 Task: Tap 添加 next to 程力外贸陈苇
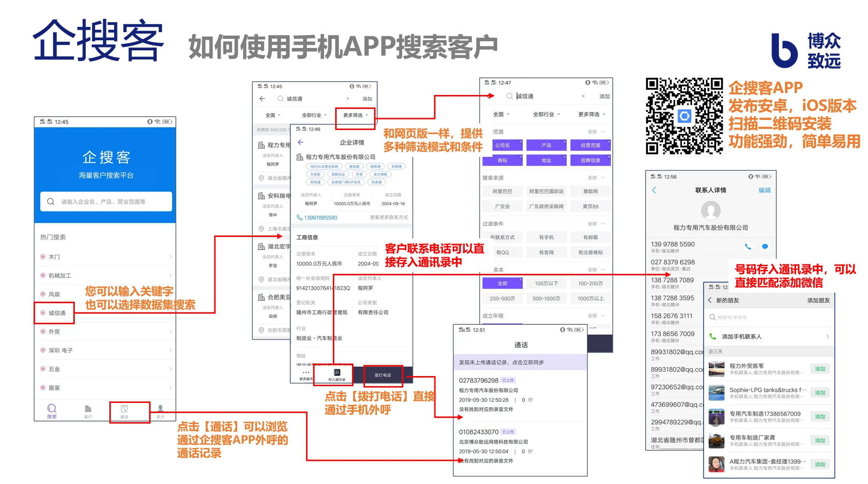click(820, 369)
